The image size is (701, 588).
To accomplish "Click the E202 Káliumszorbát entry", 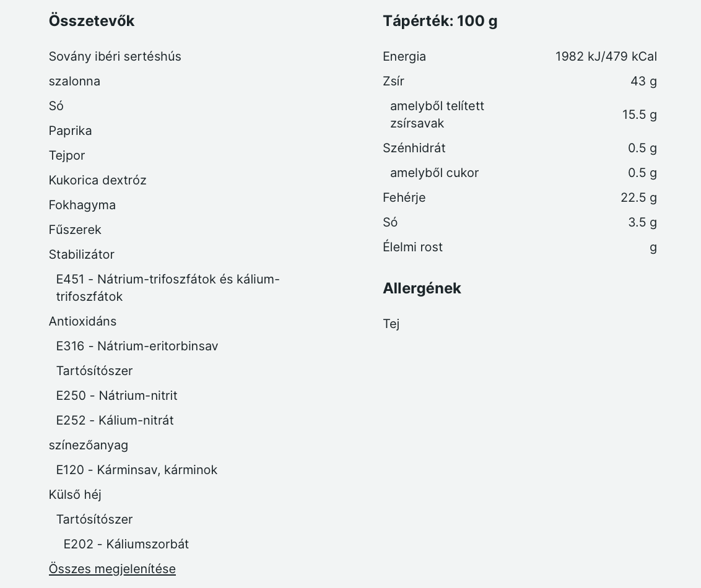I will point(126,544).
